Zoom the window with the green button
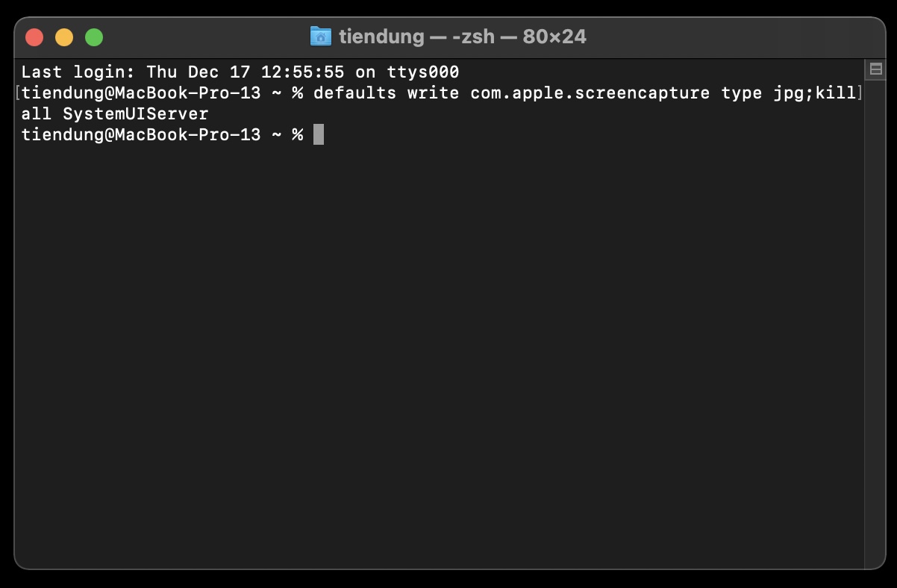 pos(94,37)
